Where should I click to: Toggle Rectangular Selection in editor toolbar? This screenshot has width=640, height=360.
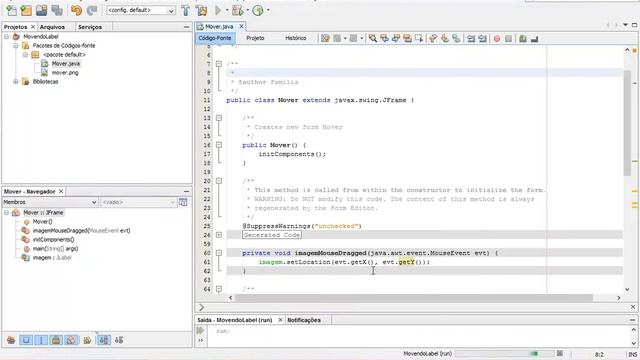click(x=418, y=38)
